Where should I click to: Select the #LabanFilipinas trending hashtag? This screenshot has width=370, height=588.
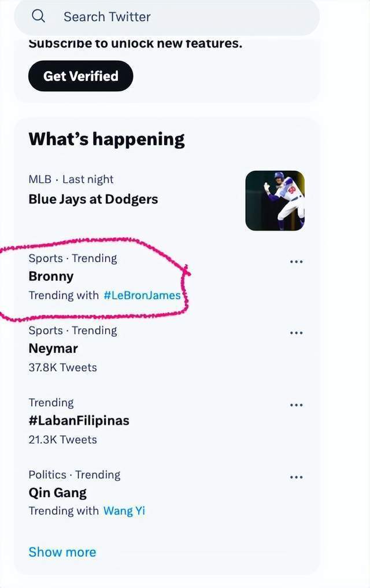tap(79, 420)
